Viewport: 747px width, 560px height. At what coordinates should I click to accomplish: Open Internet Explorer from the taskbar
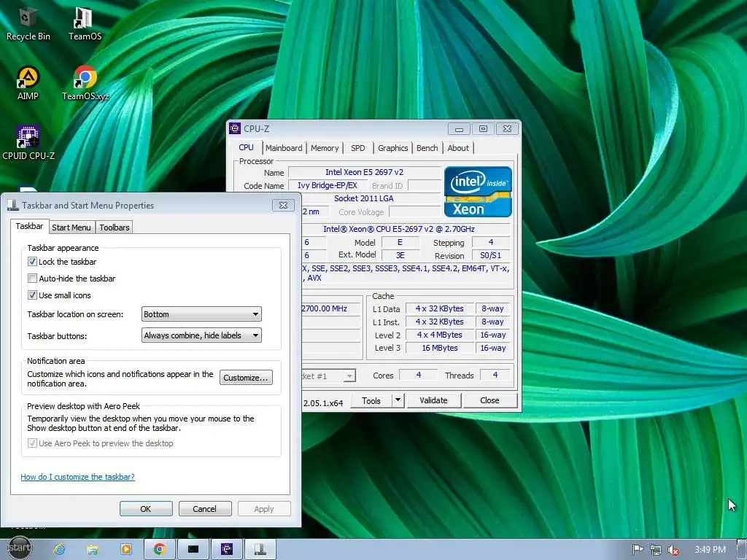click(x=59, y=550)
